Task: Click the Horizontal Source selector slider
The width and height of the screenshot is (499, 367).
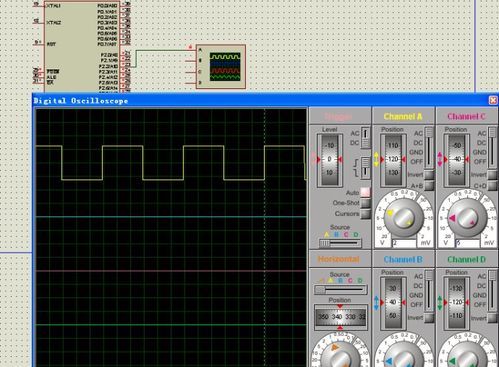Action: [340, 289]
